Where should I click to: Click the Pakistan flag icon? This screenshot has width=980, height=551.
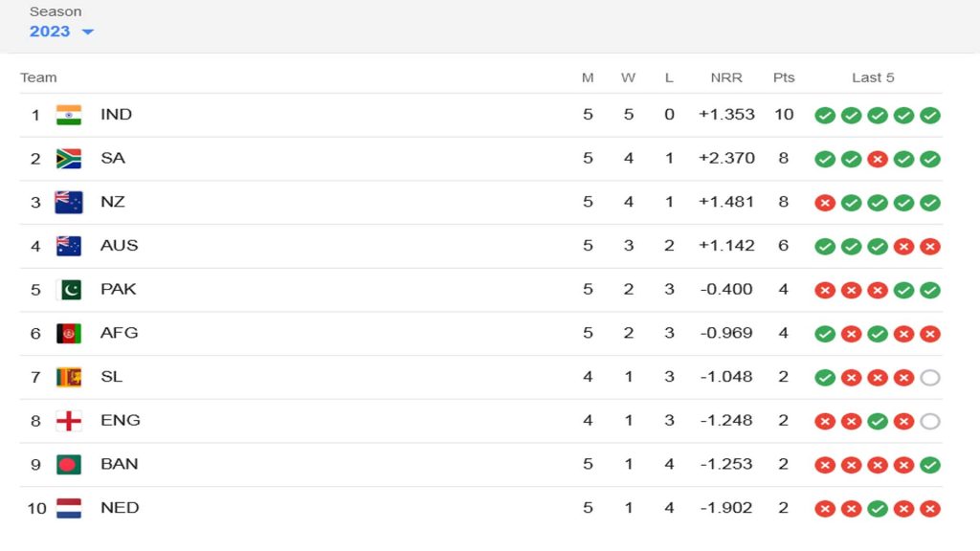[69, 290]
